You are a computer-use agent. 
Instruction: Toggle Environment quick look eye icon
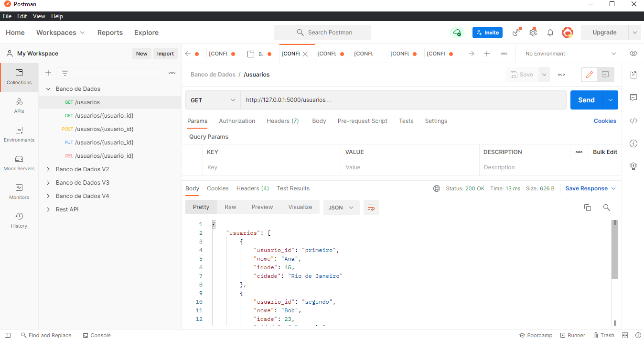(633, 53)
